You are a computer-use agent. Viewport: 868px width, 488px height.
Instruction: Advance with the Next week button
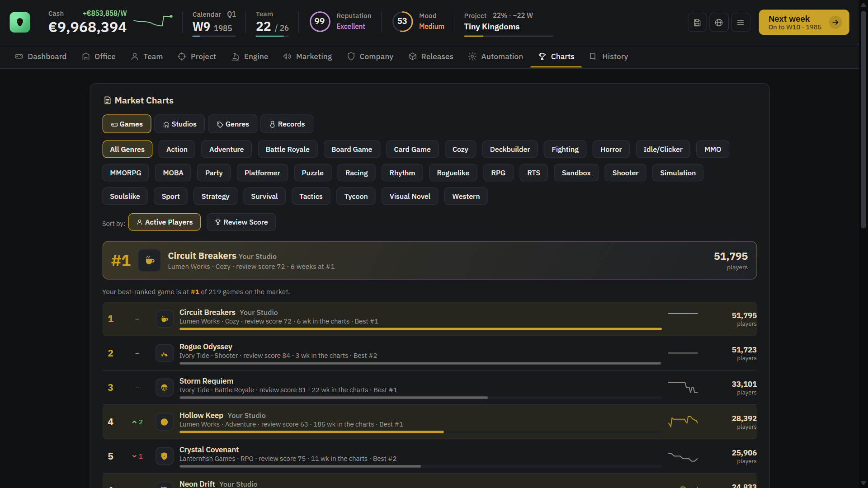(804, 22)
